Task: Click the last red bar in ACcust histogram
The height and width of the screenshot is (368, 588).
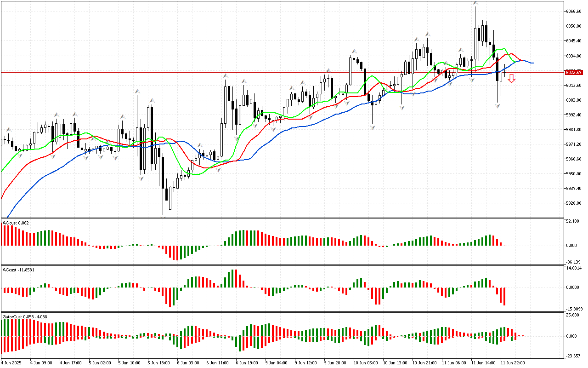Action: tap(504, 296)
